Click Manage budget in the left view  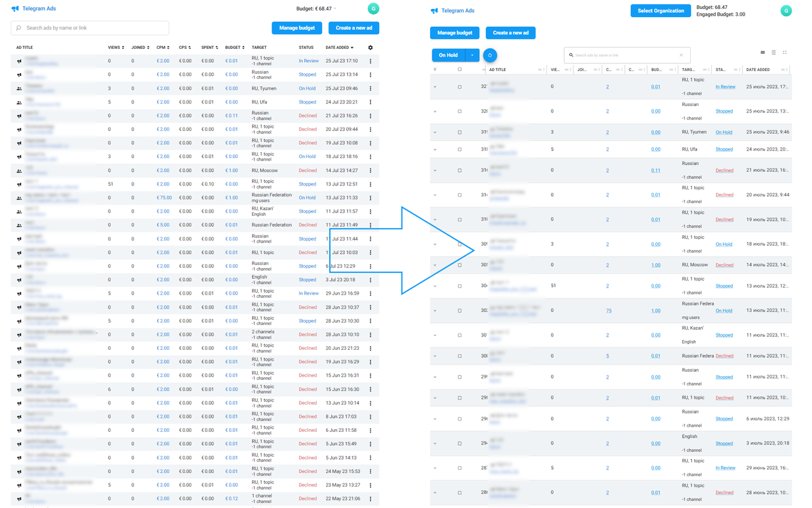click(x=297, y=28)
